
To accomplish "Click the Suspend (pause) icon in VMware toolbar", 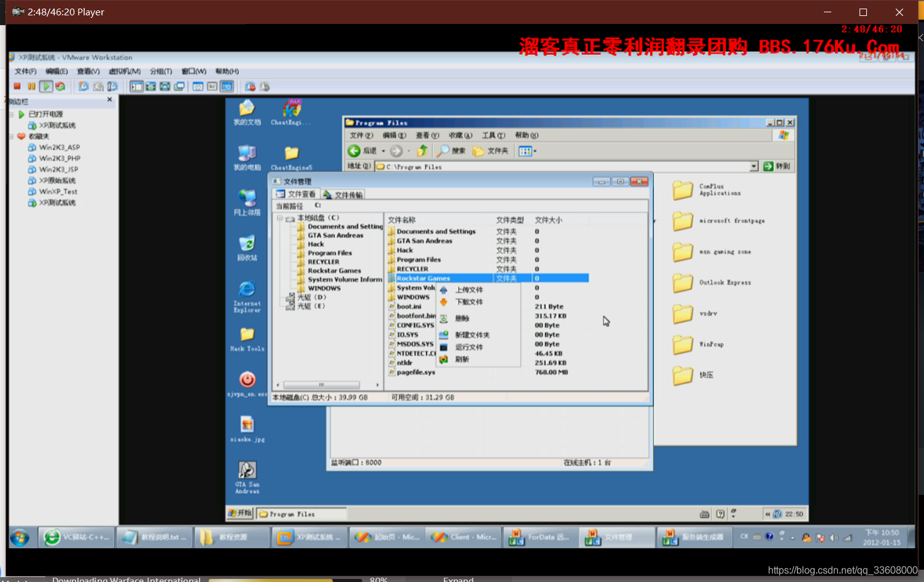I will [31, 87].
